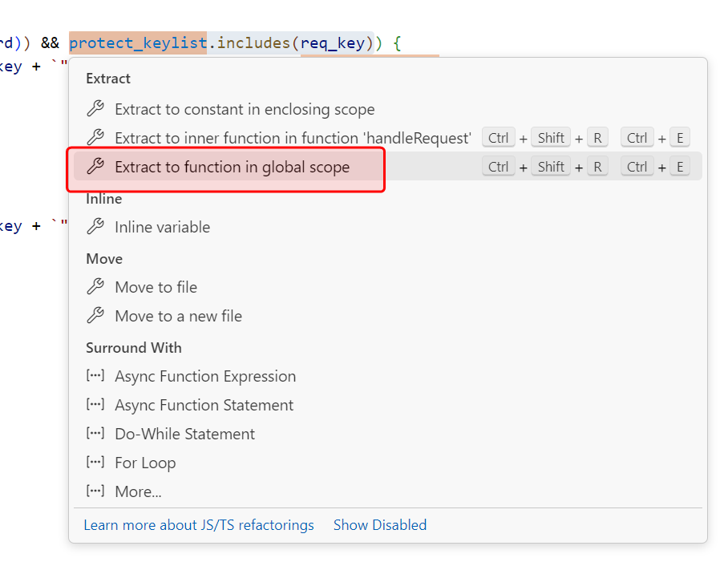Expand More... surround options
This screenshot has width=728, height=562.
click(138, 491)
